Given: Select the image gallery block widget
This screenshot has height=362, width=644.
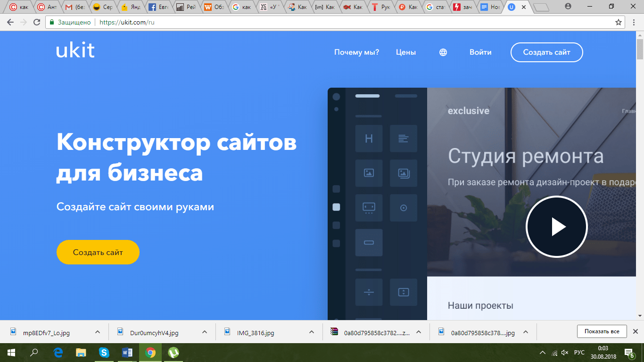Looking at the screenshot, I should coord(404,173).
